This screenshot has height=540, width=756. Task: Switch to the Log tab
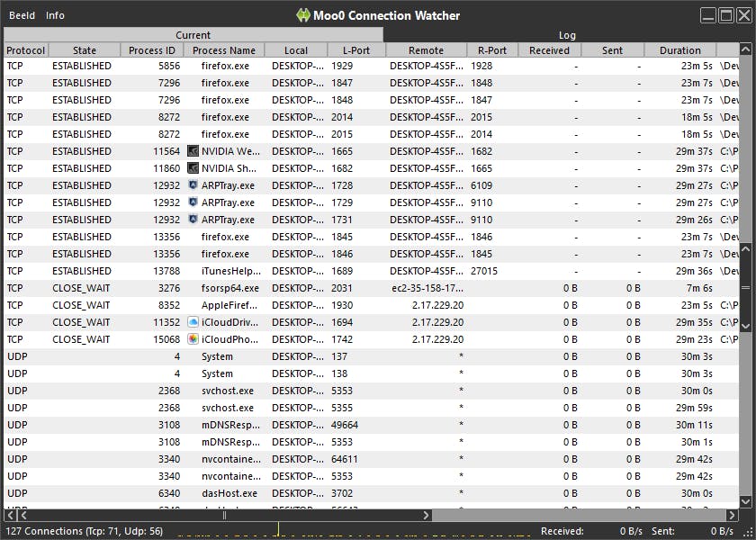567,35
